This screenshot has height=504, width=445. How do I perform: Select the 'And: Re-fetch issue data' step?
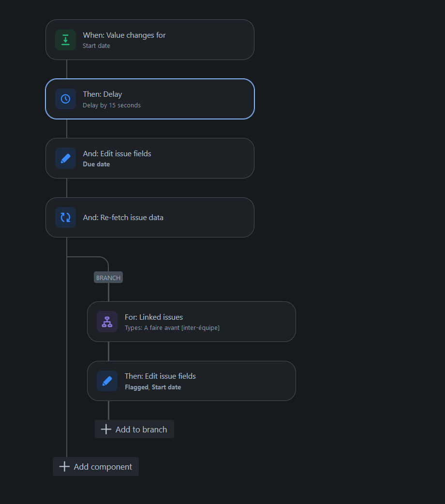click(x=150, y=218)
